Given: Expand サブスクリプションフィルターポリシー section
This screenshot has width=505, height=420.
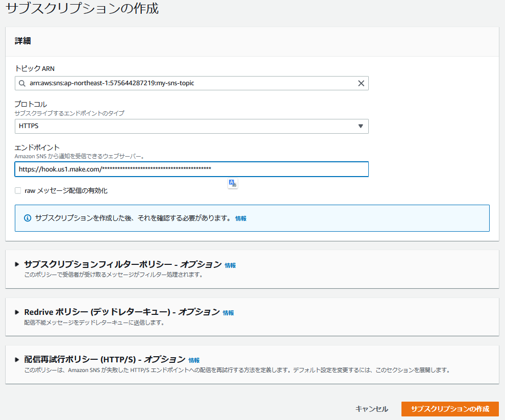Looking at the screenshot, I should click(17, 264).
